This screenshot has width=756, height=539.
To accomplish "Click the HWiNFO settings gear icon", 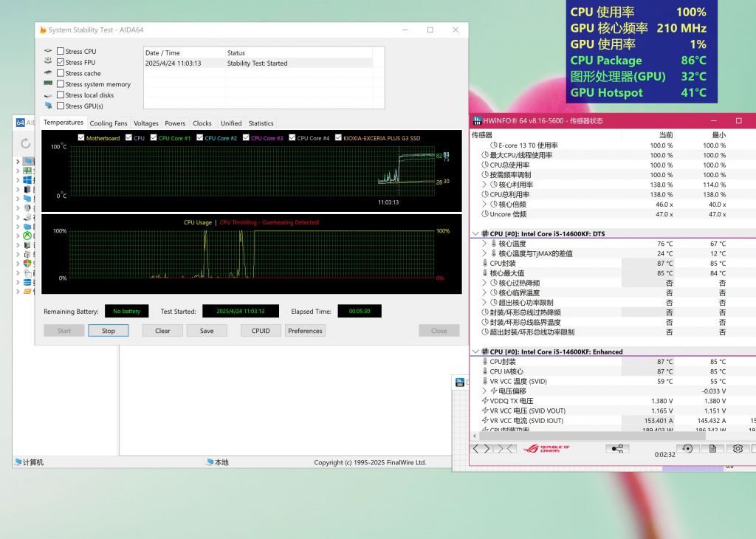I will click(738, 448).
